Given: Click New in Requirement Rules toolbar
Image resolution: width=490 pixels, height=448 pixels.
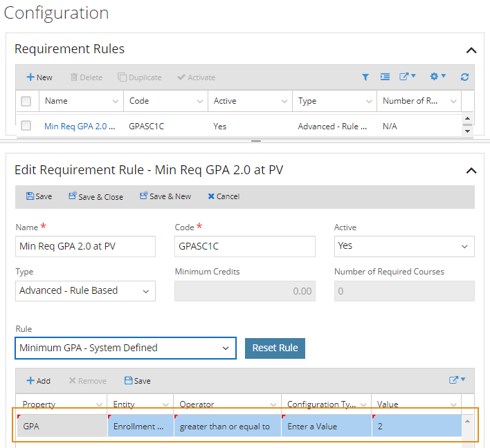Looking at the screenshot, I should point(39,77).
